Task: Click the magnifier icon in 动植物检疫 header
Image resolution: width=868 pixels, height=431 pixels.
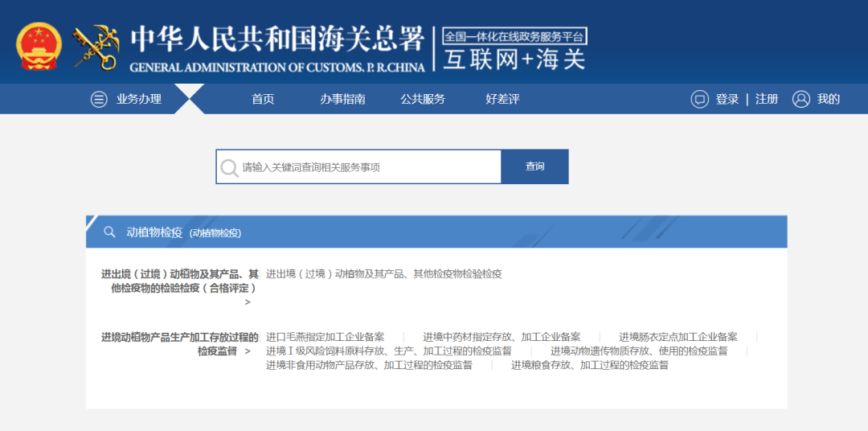Action: point(109,232)
